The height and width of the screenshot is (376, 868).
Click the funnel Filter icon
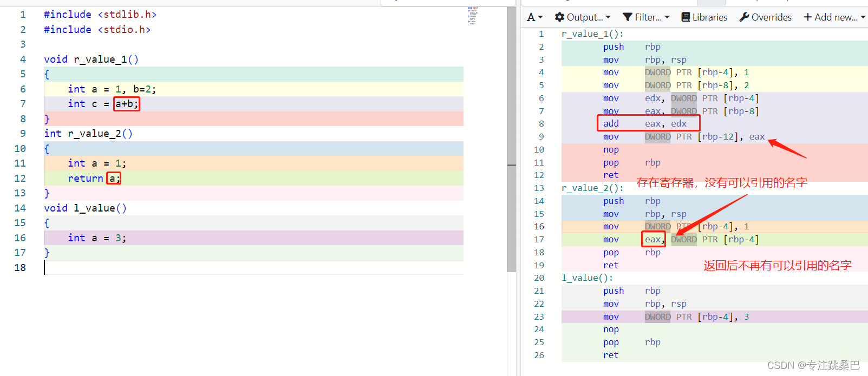[628, 17]
